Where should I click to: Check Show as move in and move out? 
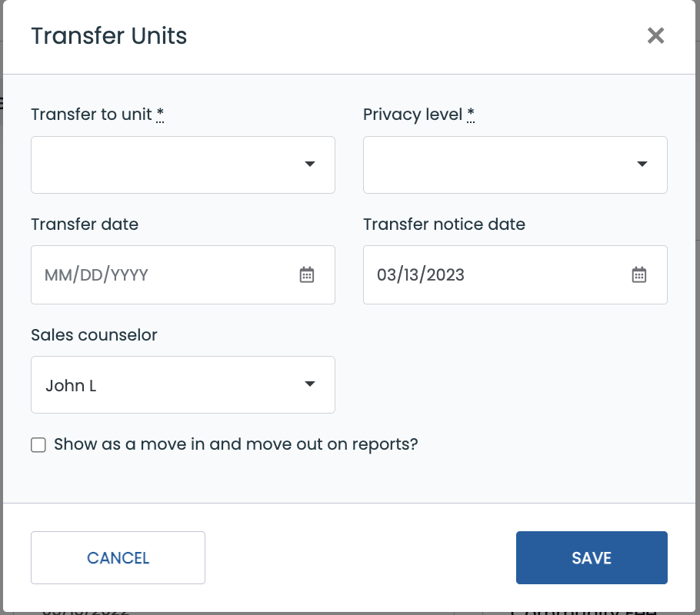pyautogui.click(x=38, y=444)
